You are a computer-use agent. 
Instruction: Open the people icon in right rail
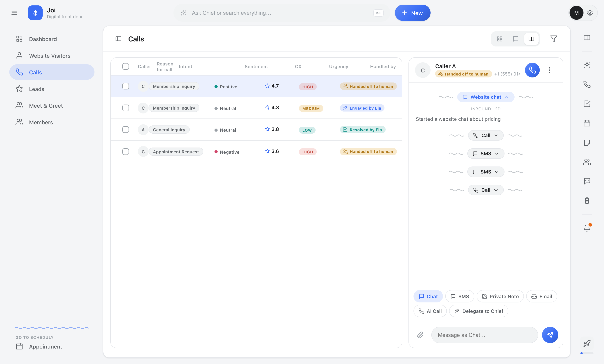tap(587, 162)
